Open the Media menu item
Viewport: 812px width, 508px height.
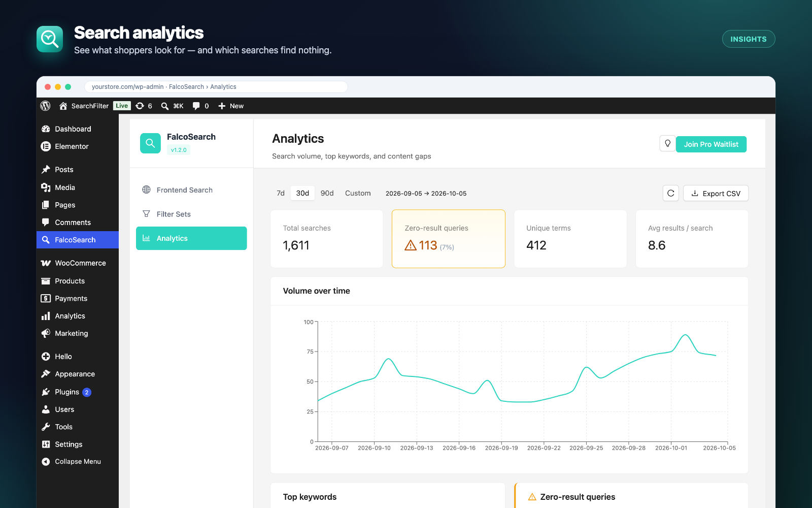point(78,187)
